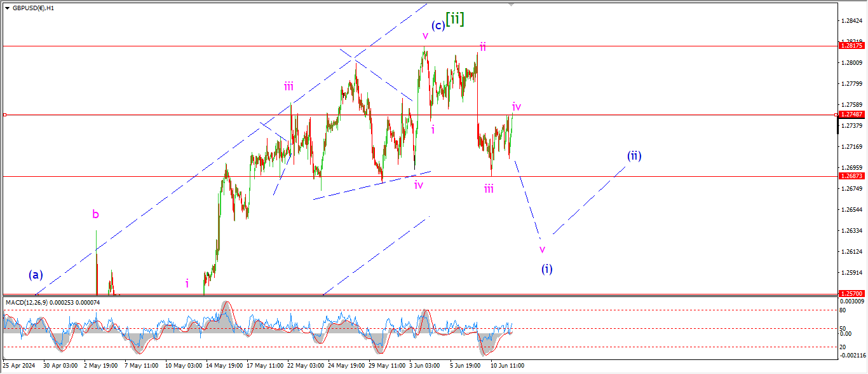This screenshot has height=374, width=868.
Task: Click left-end handle of 1.27487 horizontal line
Action: click(x=4, y=115)
